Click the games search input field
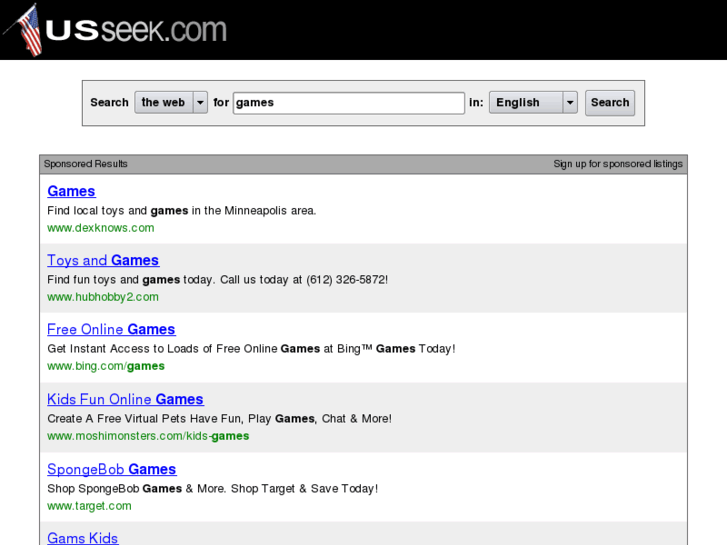The image size is (727, 545). click(349, 103)
